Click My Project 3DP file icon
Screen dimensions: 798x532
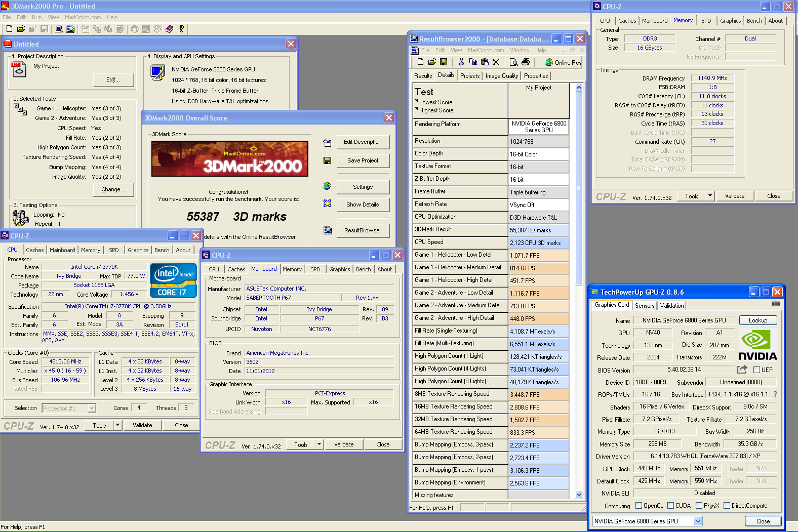point(19,69)
